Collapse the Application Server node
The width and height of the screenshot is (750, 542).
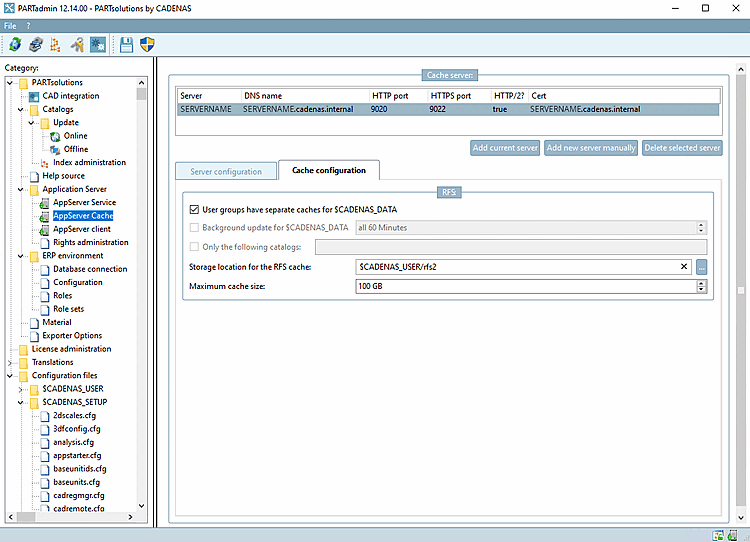pos(20,189)
